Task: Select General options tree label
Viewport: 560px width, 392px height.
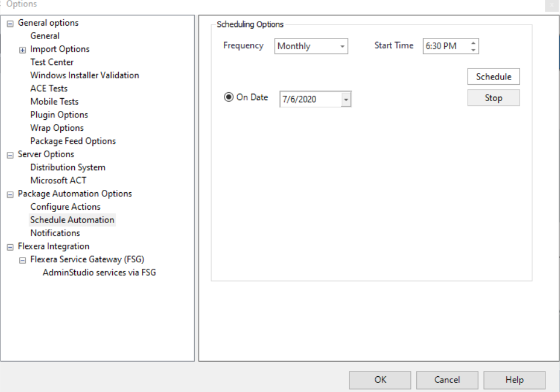Action: tap(48, 23)
